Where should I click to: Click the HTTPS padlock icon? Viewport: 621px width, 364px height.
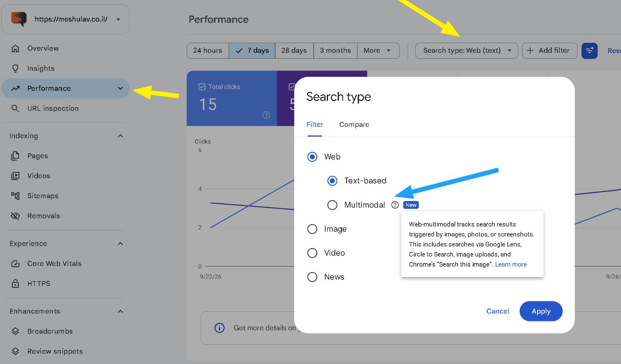pyautogui.click(x=15, y=283)
